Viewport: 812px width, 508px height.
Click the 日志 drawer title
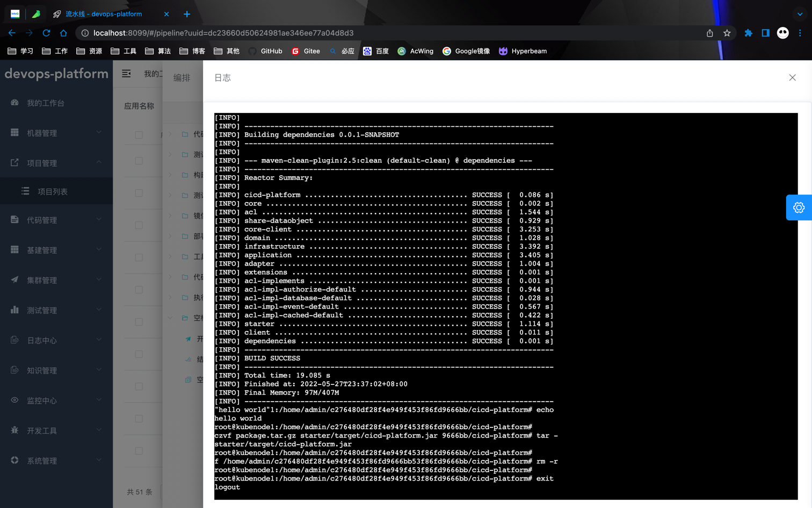point(222,78)
